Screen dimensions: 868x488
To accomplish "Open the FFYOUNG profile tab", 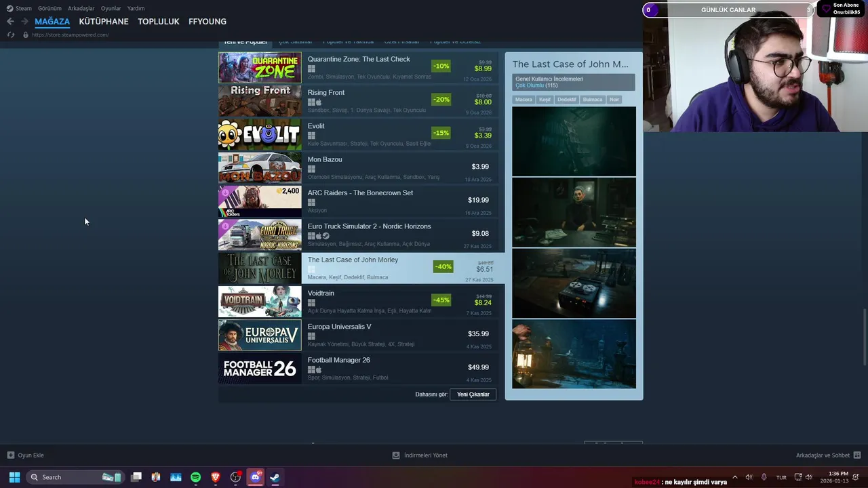I will tap(208, 22).
